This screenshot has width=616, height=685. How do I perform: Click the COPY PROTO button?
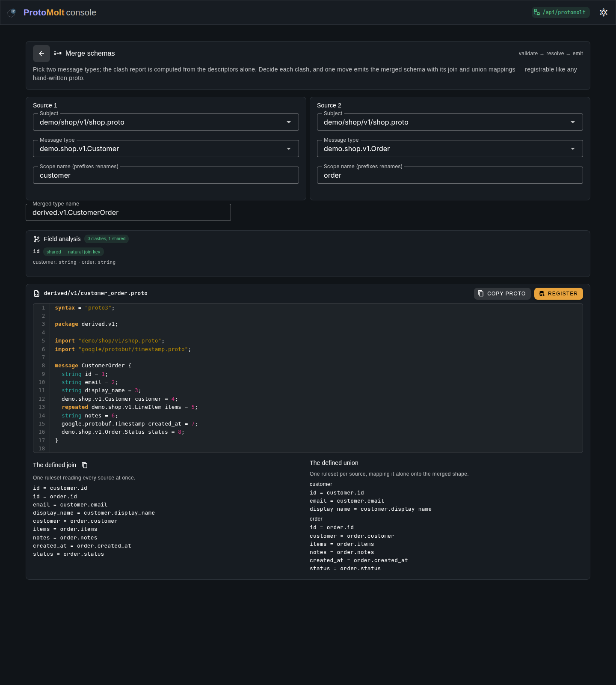click(x=502, y=294)
